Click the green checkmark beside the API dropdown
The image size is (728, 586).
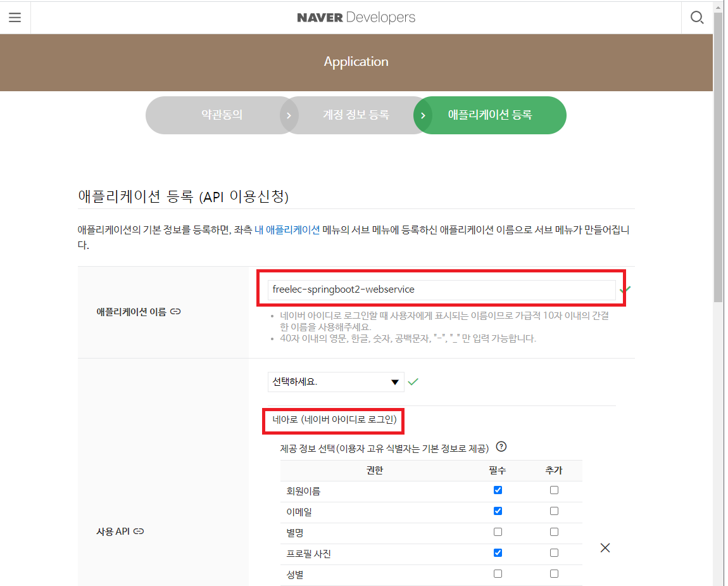tap(413, 381)
